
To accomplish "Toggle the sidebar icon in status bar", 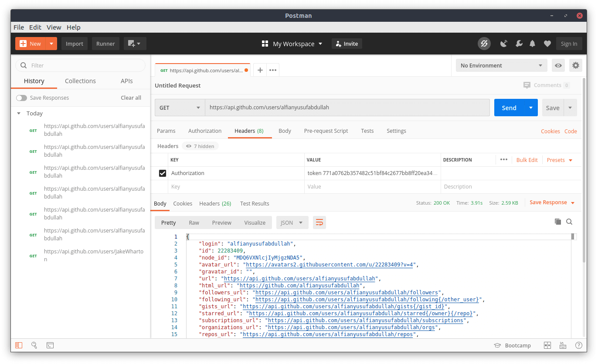I will coord(19,345).
